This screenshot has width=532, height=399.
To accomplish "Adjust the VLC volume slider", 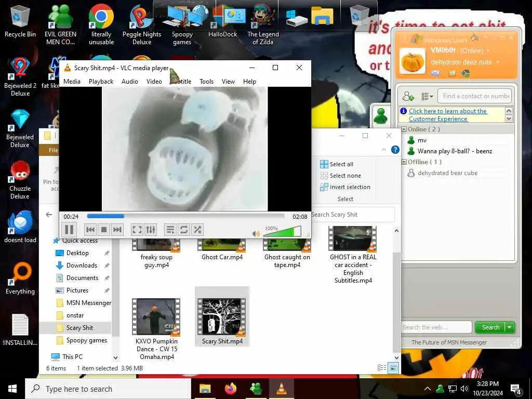I will [x=282, y=232].
